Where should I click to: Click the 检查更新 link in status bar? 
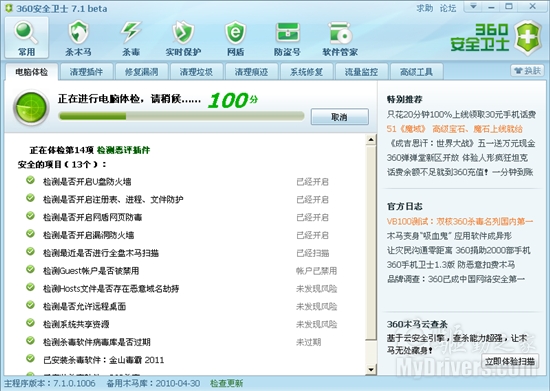pyautogui.click(x=226, y=383)
